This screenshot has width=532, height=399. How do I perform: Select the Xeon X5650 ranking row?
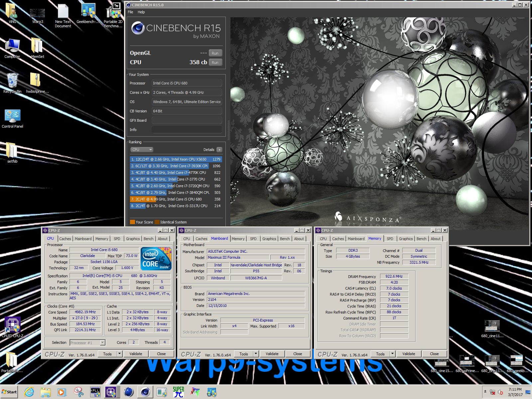176,159
